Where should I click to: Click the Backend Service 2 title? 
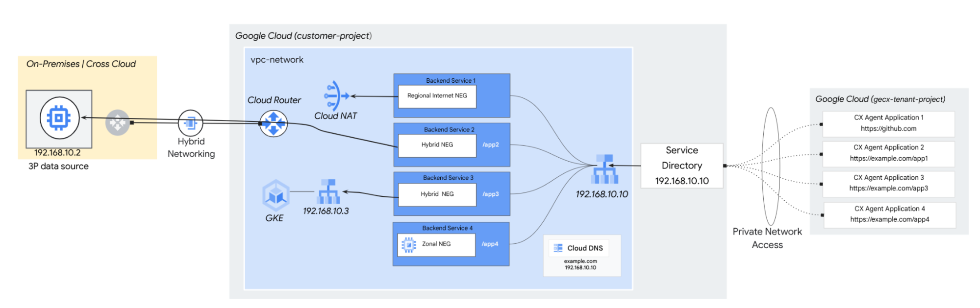click(449, 129)
